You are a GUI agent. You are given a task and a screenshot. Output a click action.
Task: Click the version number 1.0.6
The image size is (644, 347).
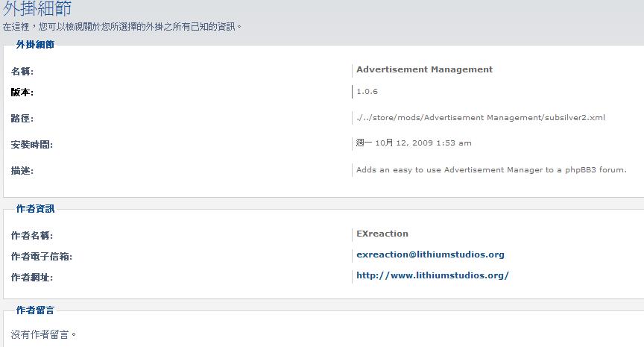point(367,92)
